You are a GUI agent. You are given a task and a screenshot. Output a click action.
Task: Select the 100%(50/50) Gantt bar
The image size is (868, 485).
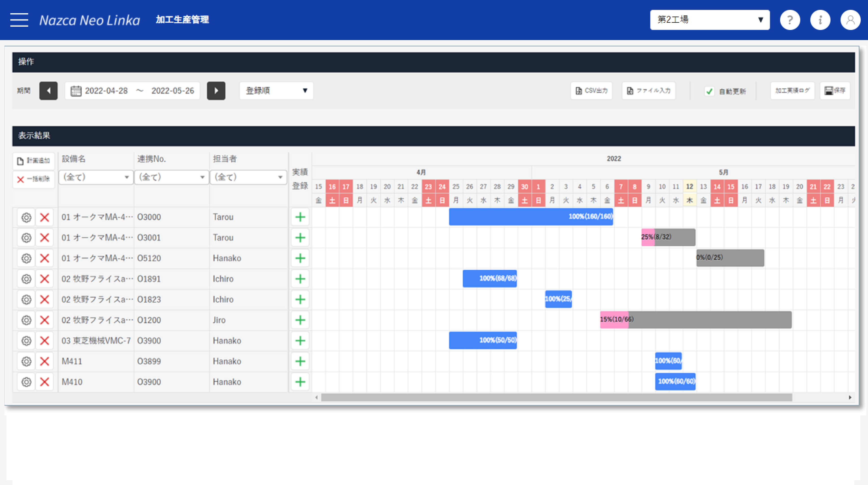point(483,340)
